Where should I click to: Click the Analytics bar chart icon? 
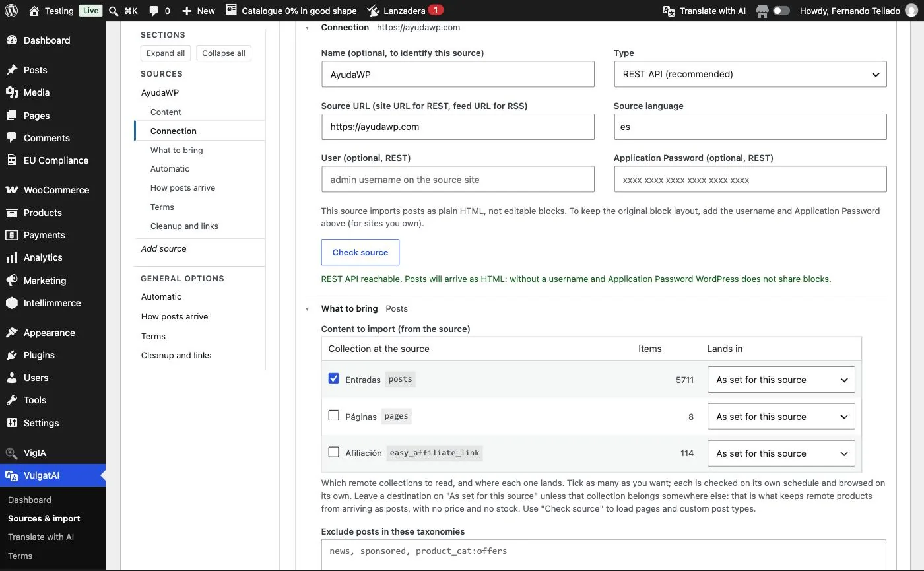[x=12, y=257]
